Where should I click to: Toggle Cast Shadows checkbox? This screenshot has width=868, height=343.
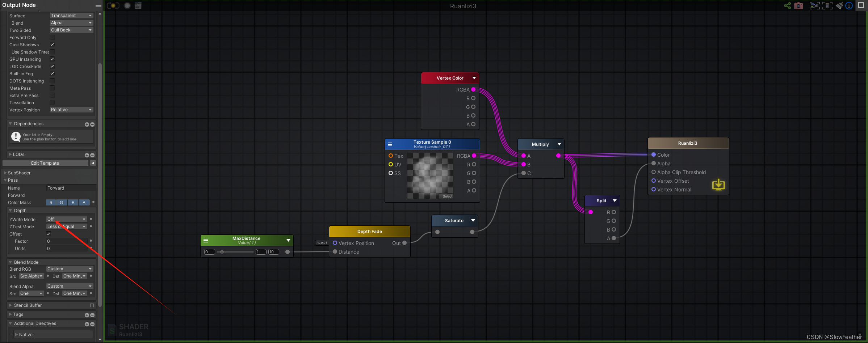52,45
